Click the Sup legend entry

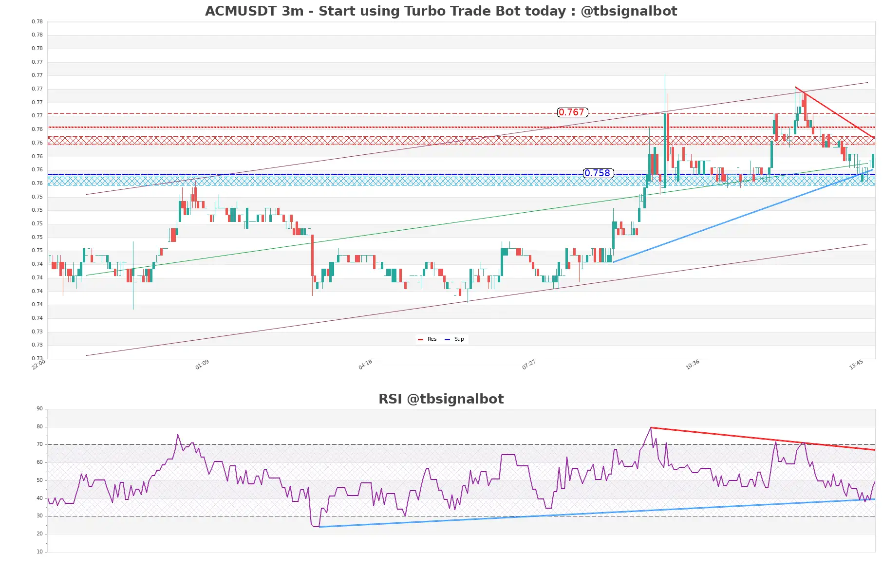click(x=454, y=339)
